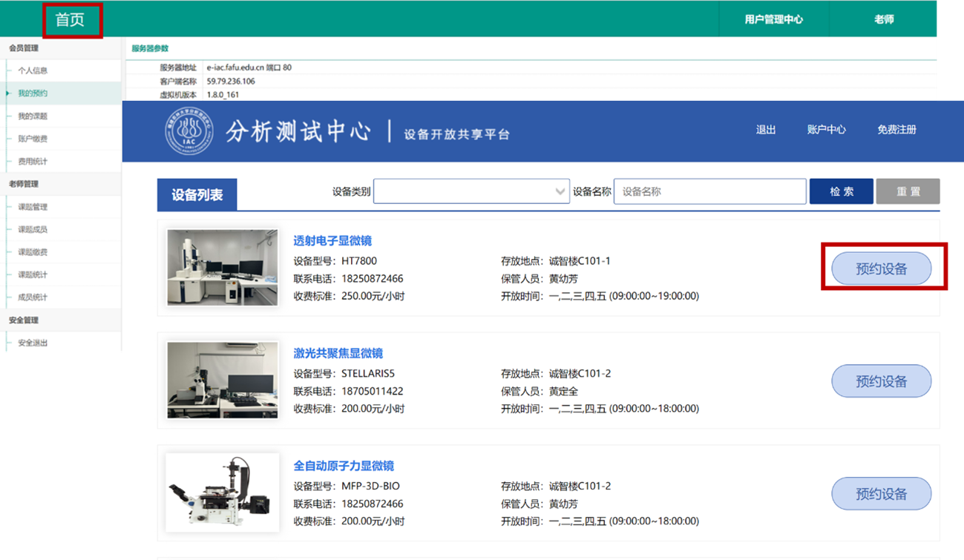
Task: Open 账户中心 in the header
Action: click(x=827, y=129)
